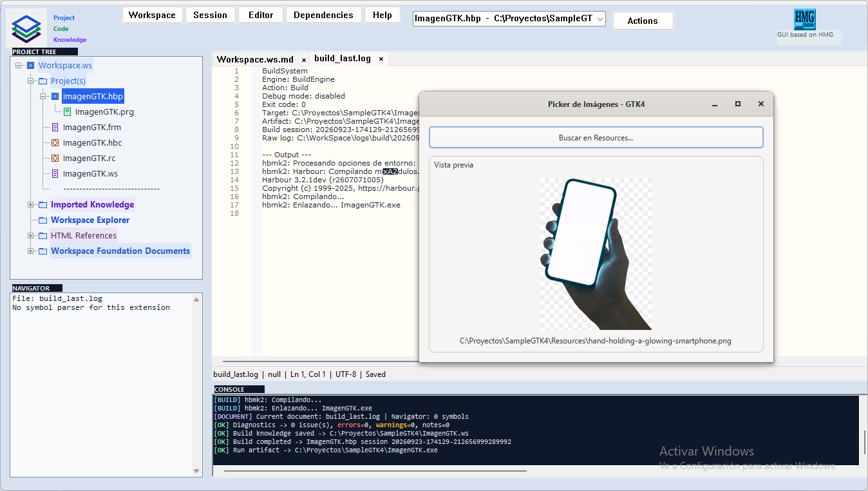Click the hand holding smartphone preview image
This screenshot has height=491, width=868.
(x=596, y=255)
